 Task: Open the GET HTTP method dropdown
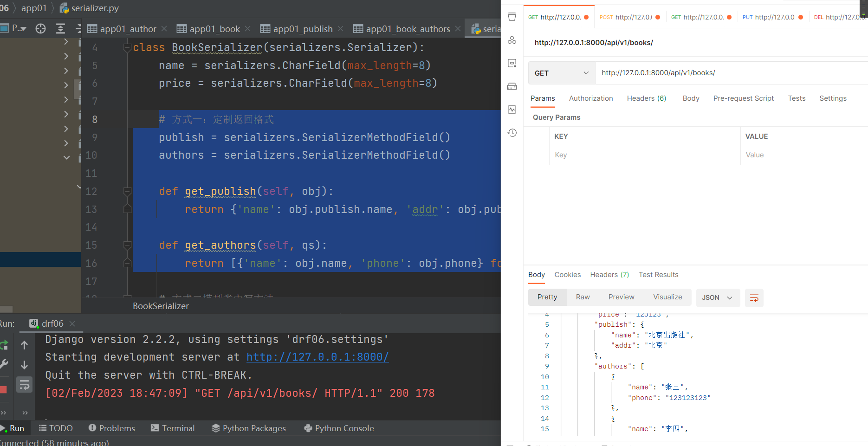click(x=562, y=73)
